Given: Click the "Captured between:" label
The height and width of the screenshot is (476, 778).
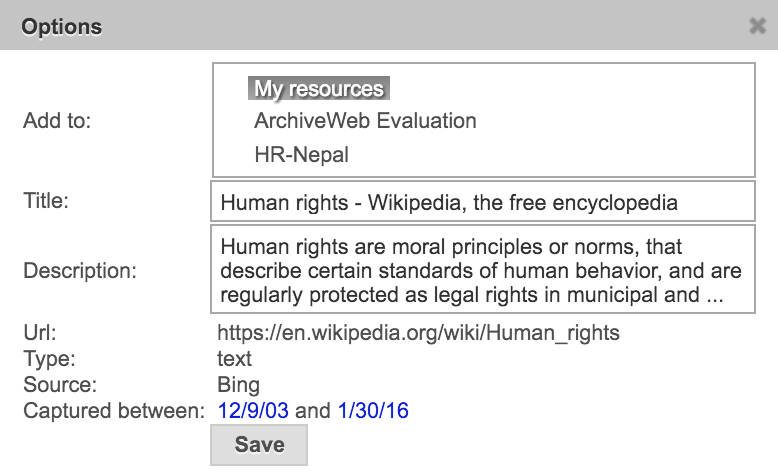Looking at the screenshot, I should click(x=113, y=411).
